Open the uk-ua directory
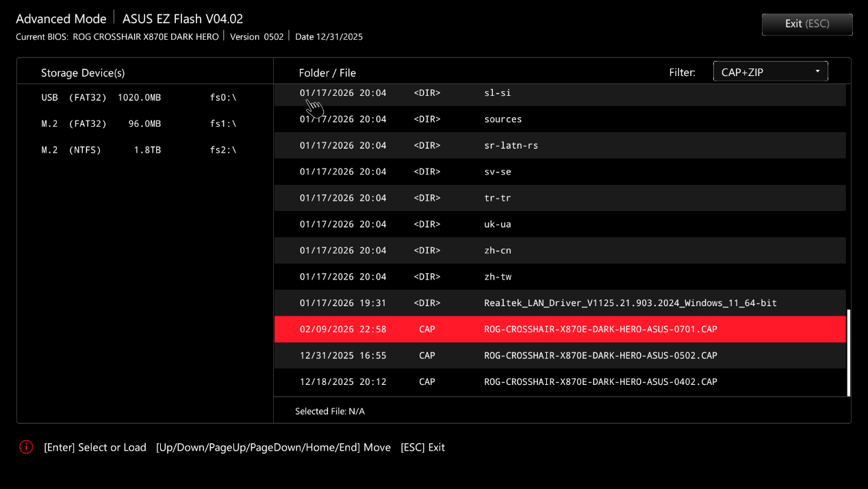The height and width of the screenshot is (489, 868). point(498,224)
